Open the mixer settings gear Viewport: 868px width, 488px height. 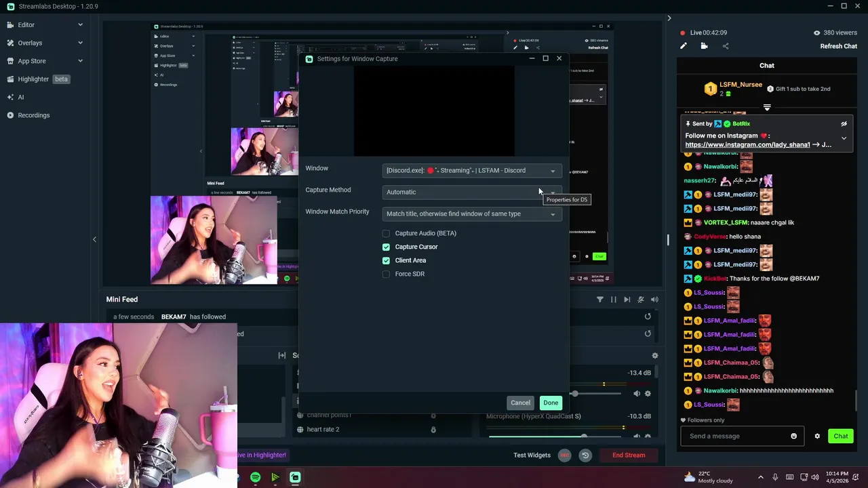tap(654, 356)
